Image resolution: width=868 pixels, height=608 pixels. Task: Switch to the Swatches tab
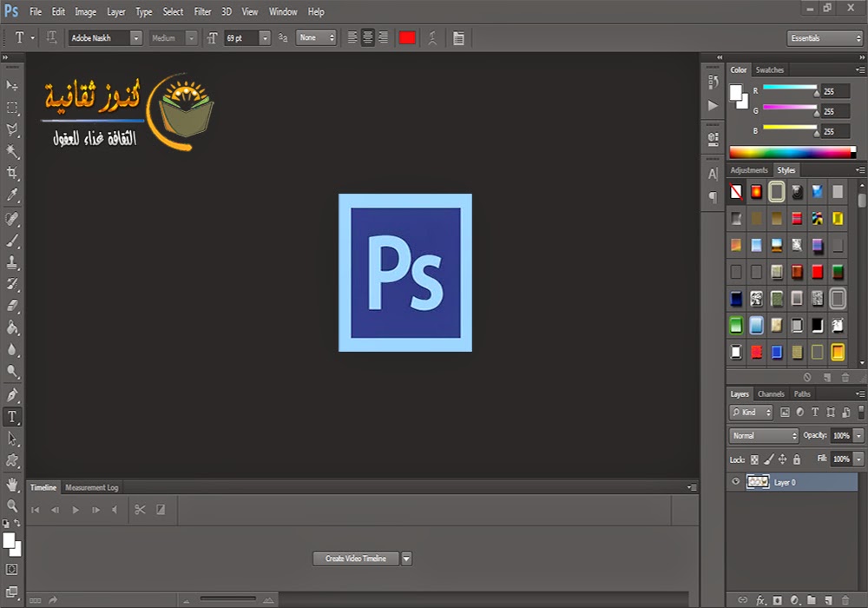[x=769, y=69]
